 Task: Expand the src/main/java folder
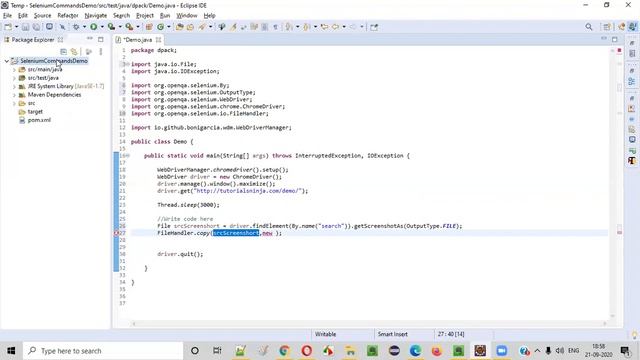(14, 70)
